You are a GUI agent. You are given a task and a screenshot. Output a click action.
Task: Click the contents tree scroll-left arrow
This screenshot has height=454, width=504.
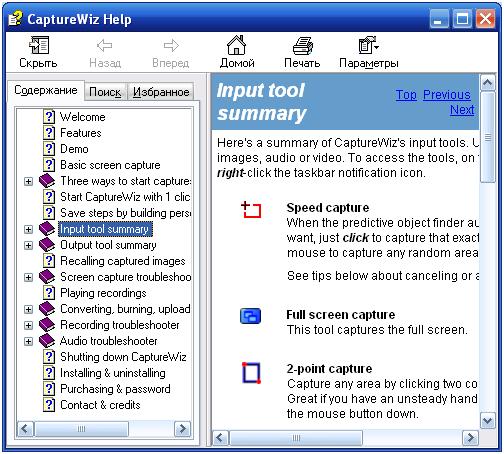tap(25, 429)
